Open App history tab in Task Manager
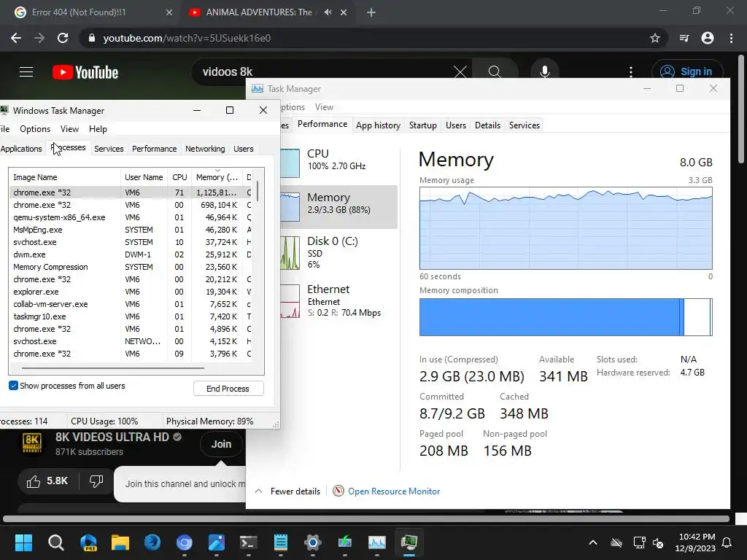The height and width of the screenshot is (560, 747). tap(379, 125)
